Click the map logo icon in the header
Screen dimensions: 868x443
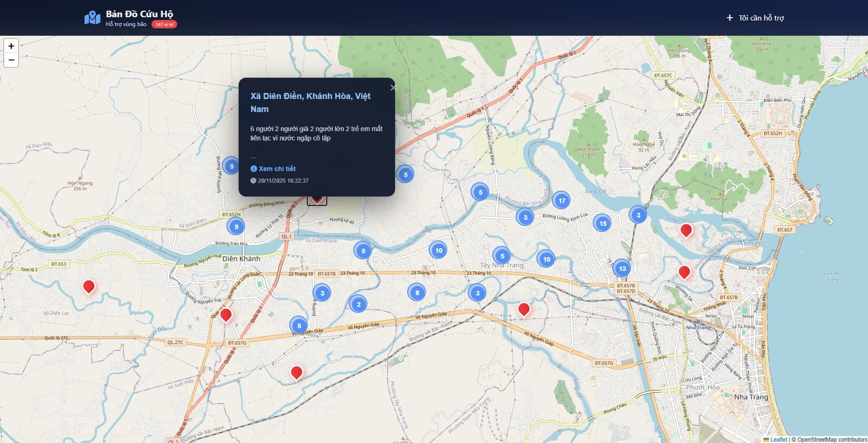point(92,17)
